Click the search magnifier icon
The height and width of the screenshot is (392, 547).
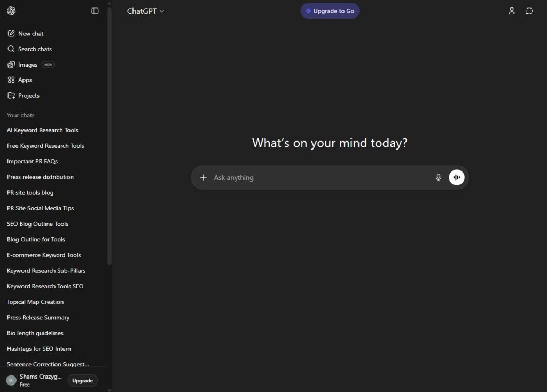click(11, 49)
